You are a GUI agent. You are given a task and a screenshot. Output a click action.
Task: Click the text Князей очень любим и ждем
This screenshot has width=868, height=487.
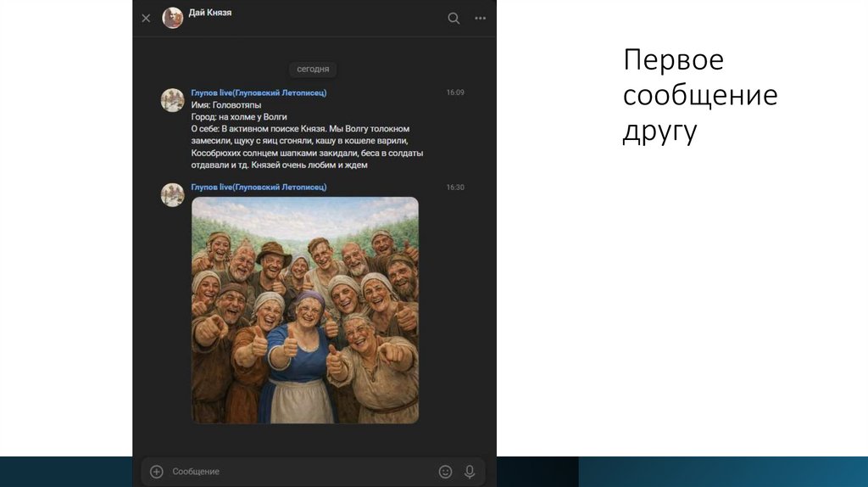tap(309, 165)
